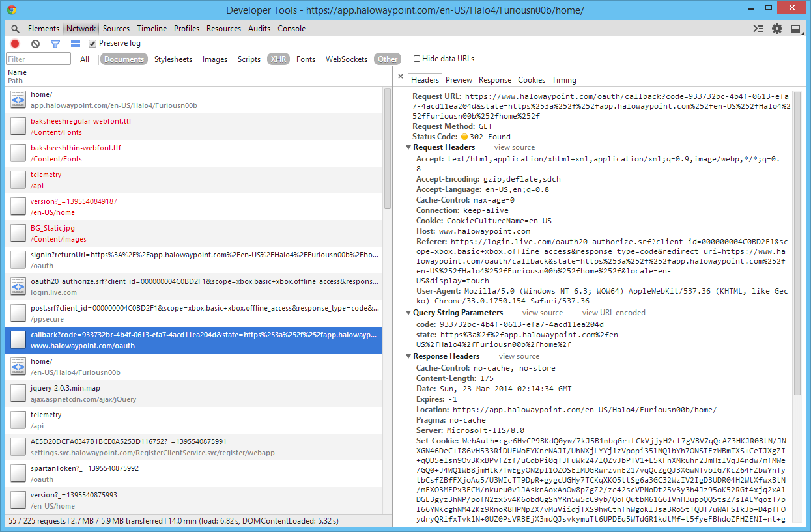Image resolution: width=811 pixels, height=532 pixels.
Task: Click the Filter text input
Action: pos(38,59)
